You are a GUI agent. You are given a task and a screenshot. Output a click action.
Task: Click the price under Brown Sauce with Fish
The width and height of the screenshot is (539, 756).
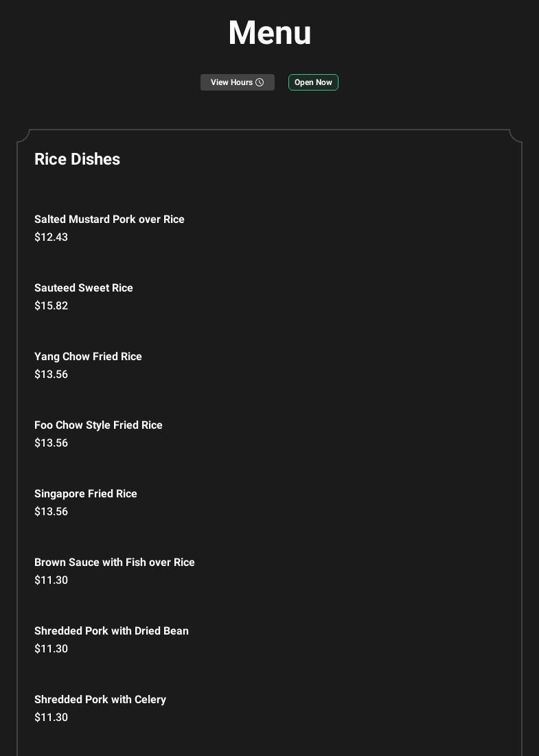[51, 580]
